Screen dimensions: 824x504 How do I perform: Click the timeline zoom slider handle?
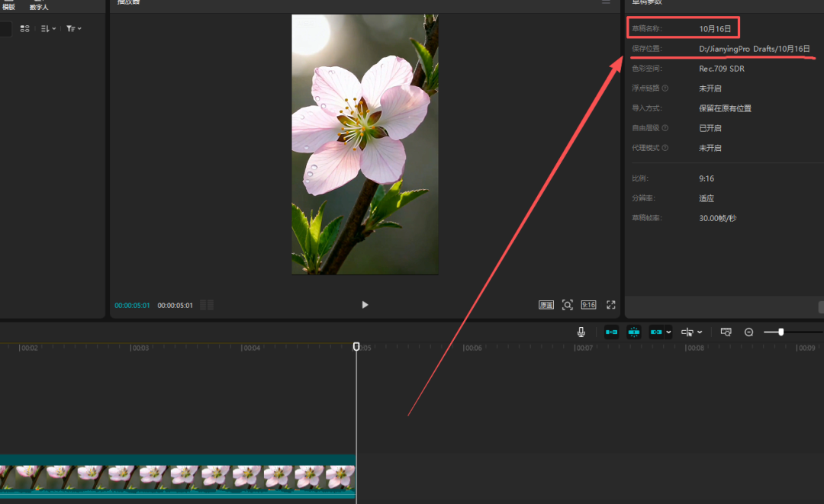[781, 332]
